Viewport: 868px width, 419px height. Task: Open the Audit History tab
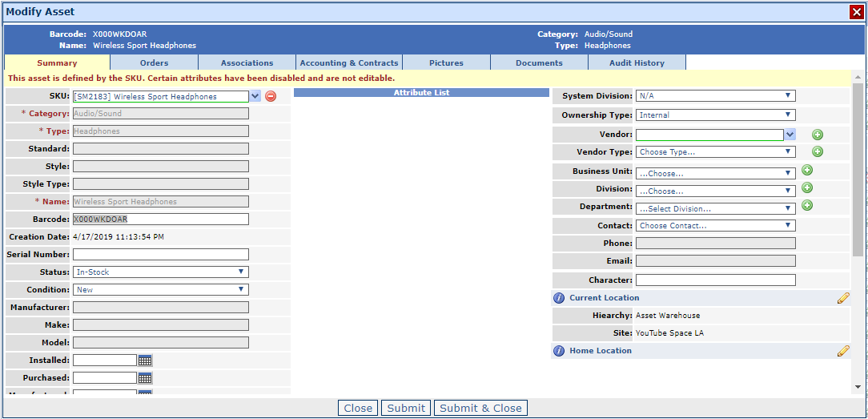pyautogui.click(x=637, y=62)
